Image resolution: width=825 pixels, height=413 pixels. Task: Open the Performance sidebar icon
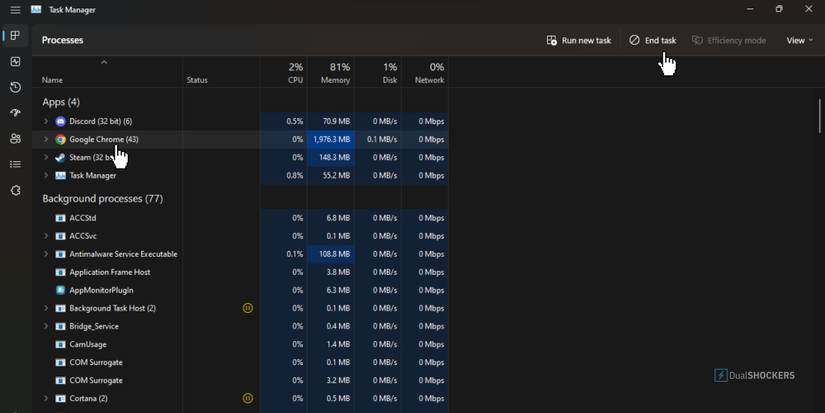[15, 62]
